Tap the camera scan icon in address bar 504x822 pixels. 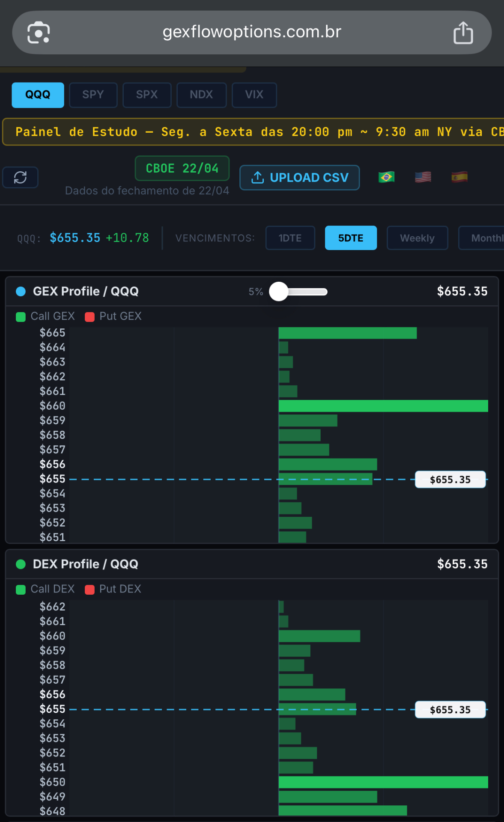pyautogui.click(x=39, y=33)
